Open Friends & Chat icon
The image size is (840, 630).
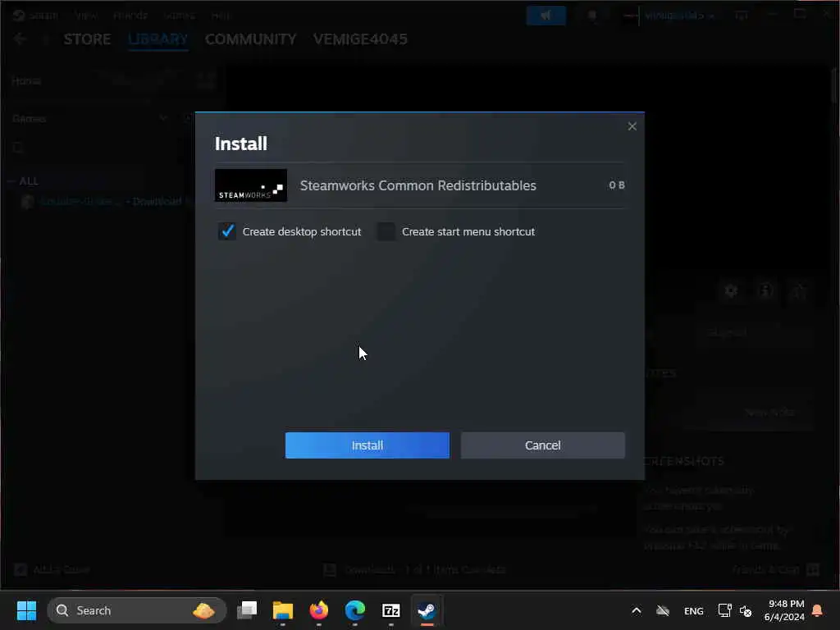[813, 569]
